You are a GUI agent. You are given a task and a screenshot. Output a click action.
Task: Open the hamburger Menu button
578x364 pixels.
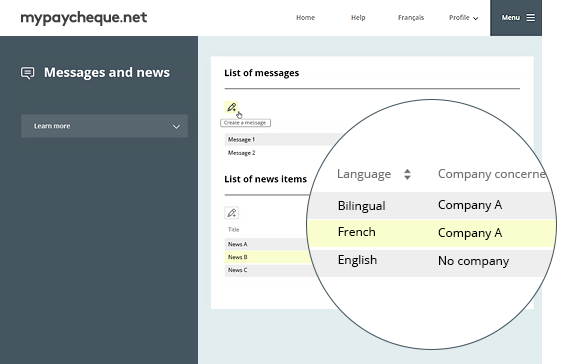tap(516, 18)
